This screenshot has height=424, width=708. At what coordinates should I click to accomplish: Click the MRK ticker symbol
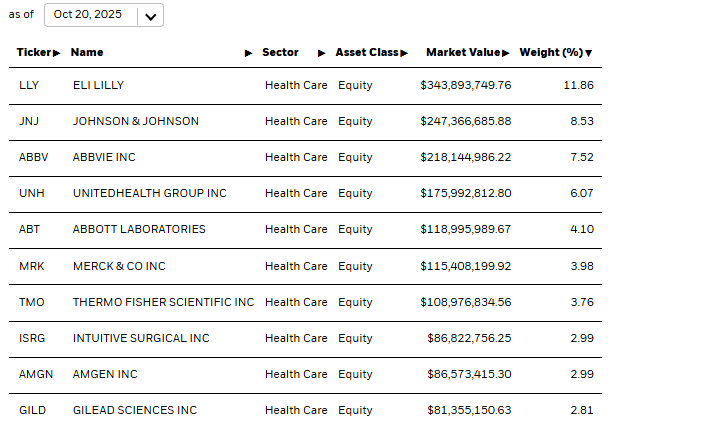point(31,266)
